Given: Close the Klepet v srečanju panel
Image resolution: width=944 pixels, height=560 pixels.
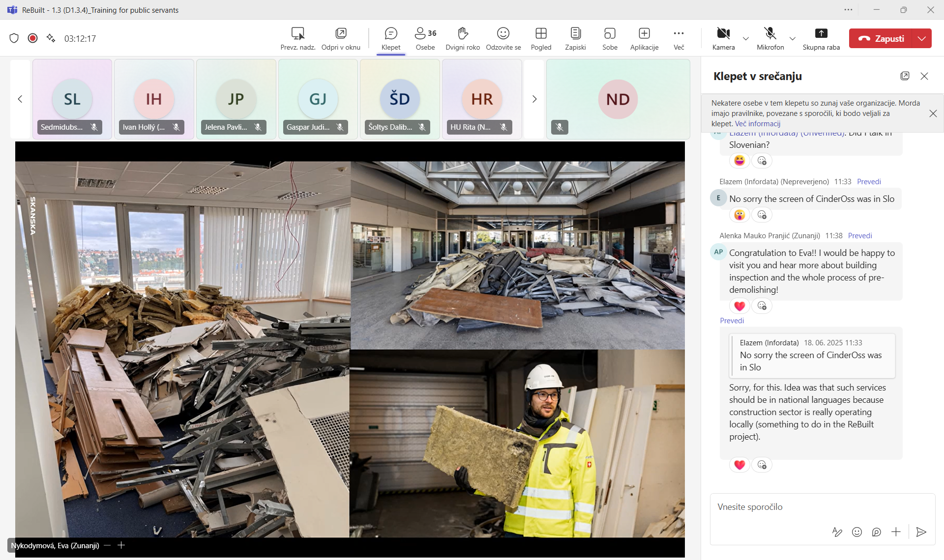Looking at the screenshot, I should [x=924, y=76].
